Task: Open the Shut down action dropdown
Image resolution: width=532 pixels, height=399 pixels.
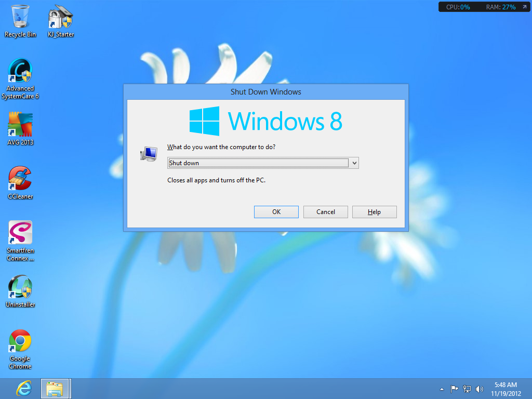Action: click(263, 163)
